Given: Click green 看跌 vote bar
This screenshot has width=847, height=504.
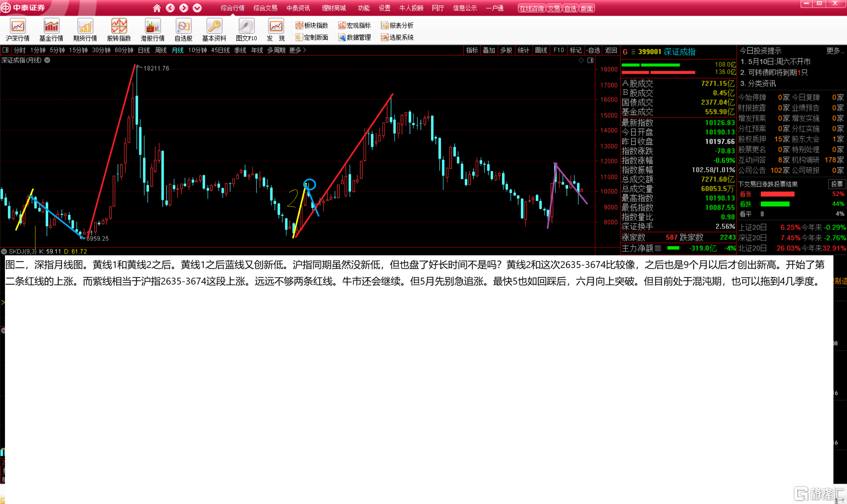Looking at the screenshot, I should click(775, 204).
